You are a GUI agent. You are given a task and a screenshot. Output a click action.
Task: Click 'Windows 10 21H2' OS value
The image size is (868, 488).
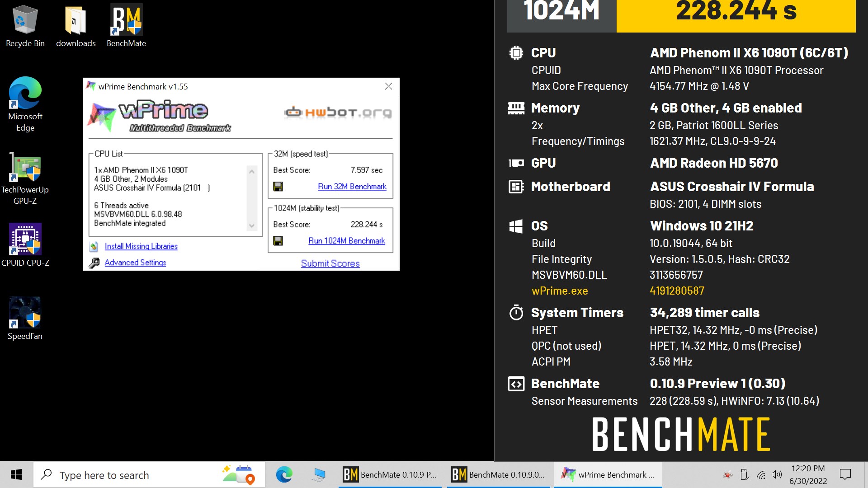tap(702, 226)
